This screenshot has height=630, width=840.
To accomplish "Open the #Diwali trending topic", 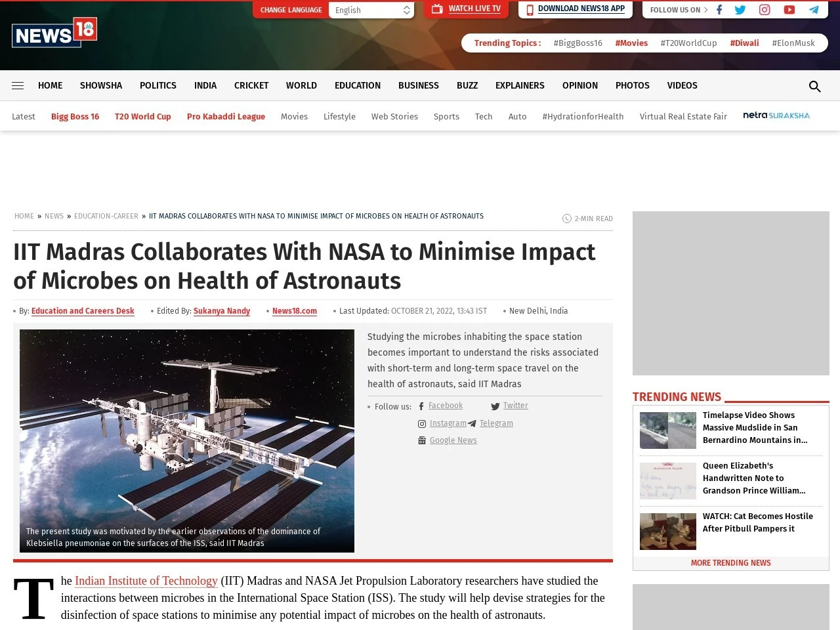I will [x=744, y=43].
